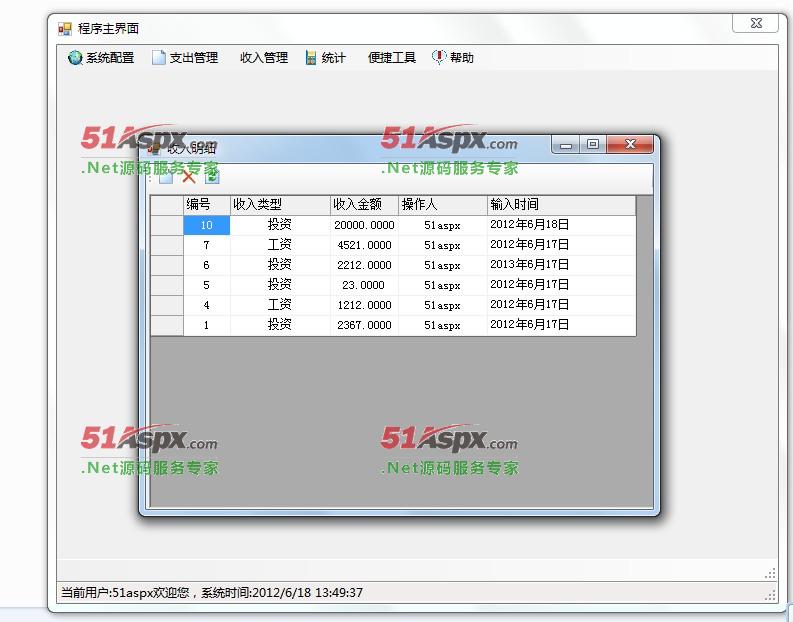Viewport: 793px width, 622px height.
Task: Open the 帮助 menu
Action: (x=453, y=58)
